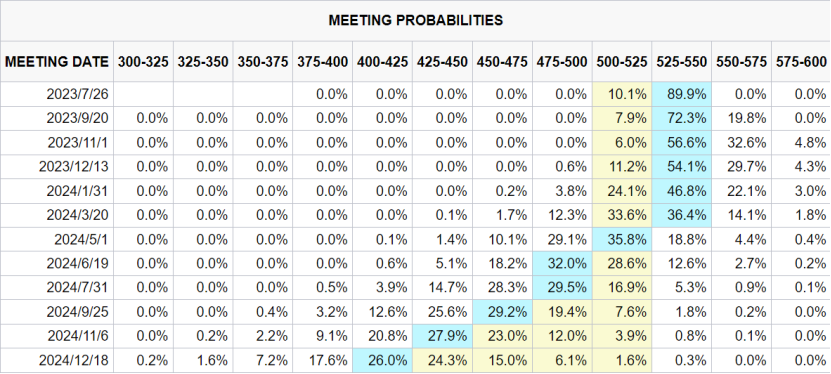This screenshot has height=374, width=831.
Task: Select the blue 26.0% cell
Action: tap(382, 361)
